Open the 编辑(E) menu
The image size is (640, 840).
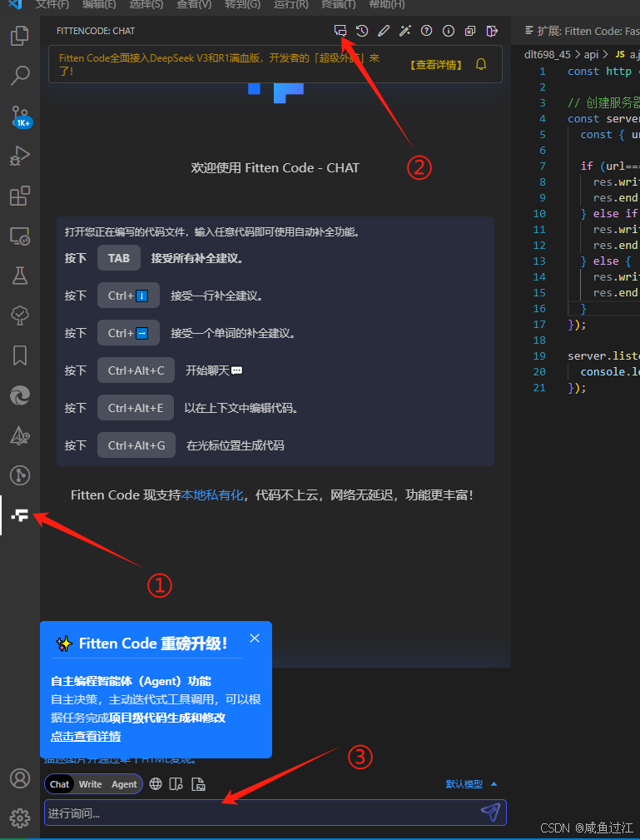(x=99, y=4)
